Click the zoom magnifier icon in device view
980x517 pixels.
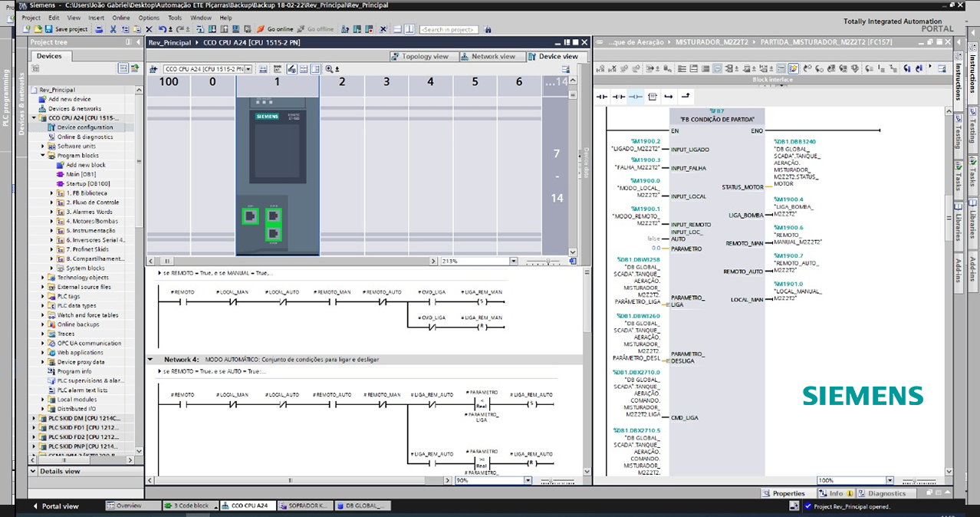click(x=329, y=69)
